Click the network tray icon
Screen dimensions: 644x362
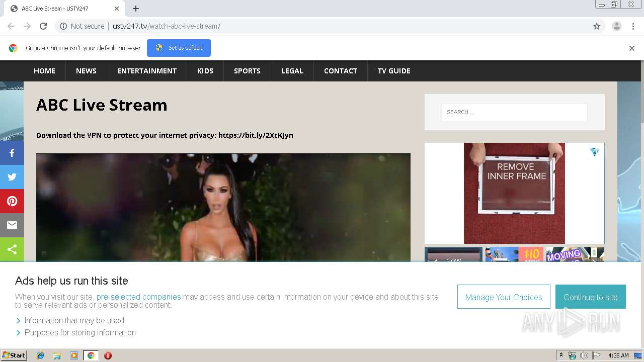coord(572,355)
